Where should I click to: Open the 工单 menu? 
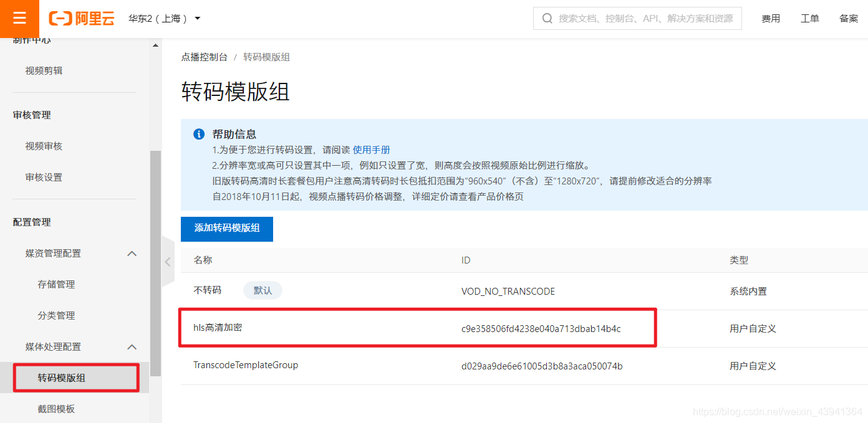pos(809,19)
